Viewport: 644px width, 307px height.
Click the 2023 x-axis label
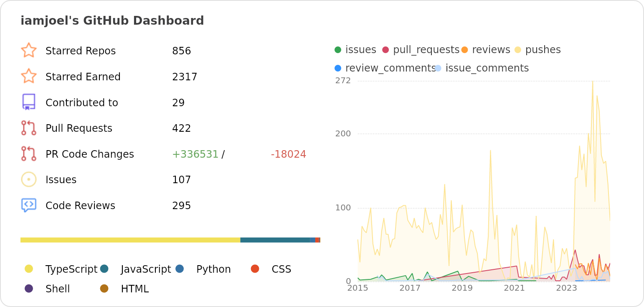[x=566, y=288]
